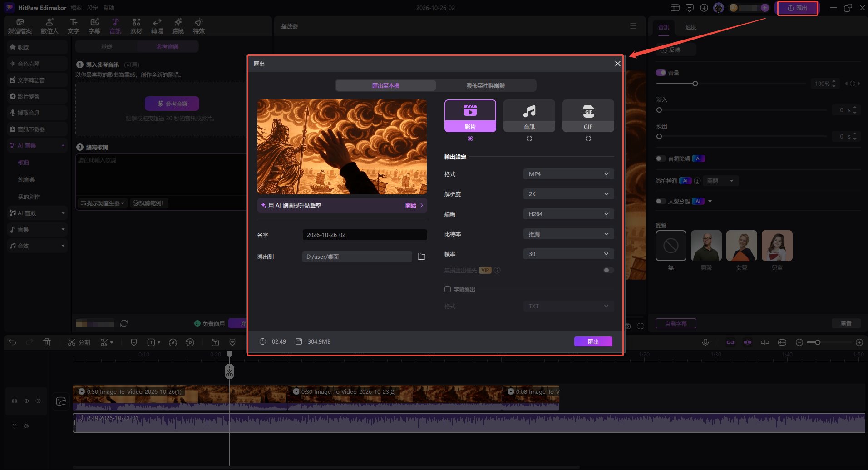Viewport: 868px width, 470px height.
Task: Select the GIF export type icon
Action: tap(588, 116)
